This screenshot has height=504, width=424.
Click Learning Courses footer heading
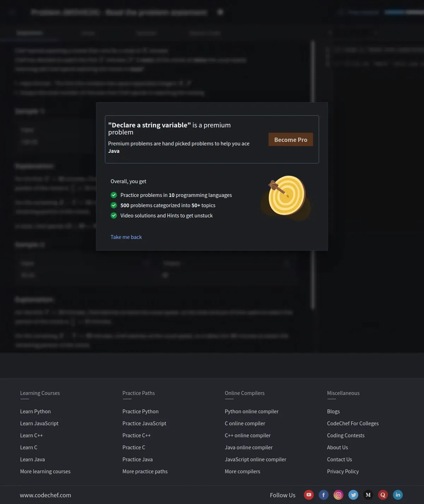(40, 393)
